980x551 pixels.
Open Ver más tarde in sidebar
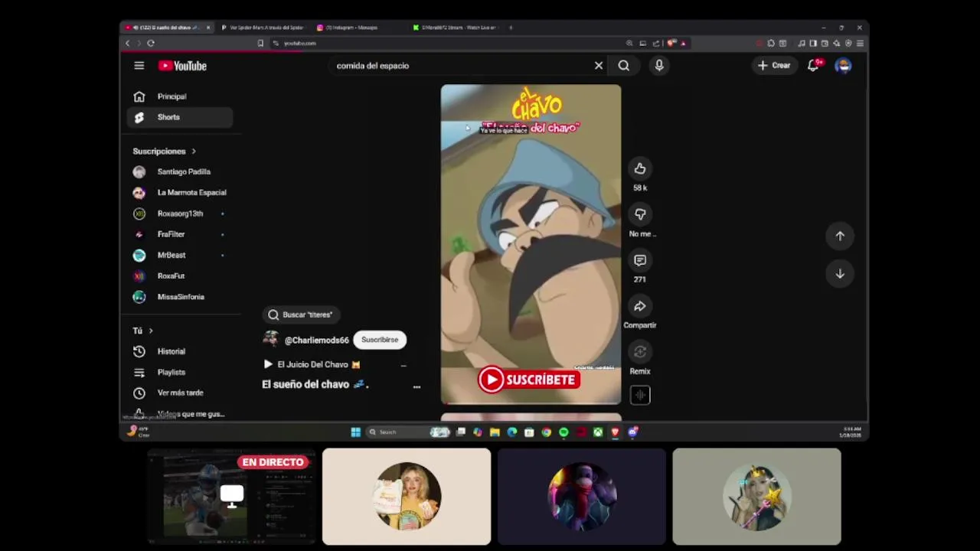(x=180, y=393)
